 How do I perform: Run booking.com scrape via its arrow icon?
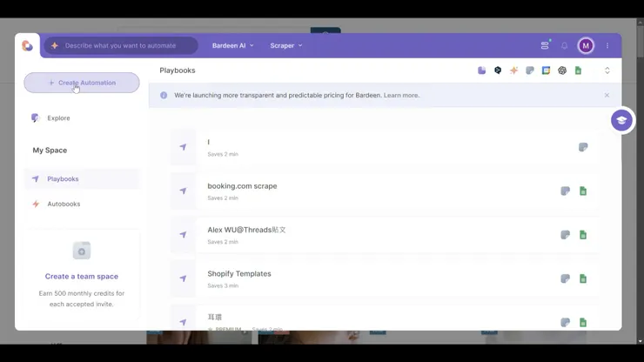coord(183,191)
